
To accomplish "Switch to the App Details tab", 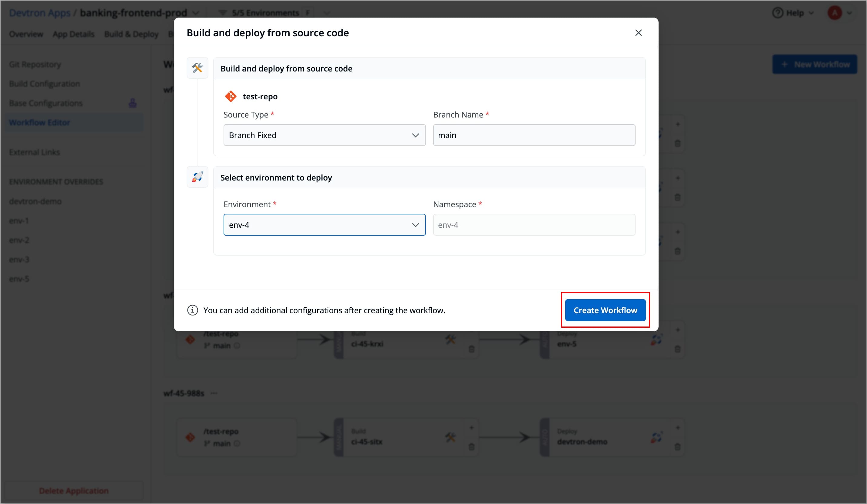I will (x=73, y=34).
